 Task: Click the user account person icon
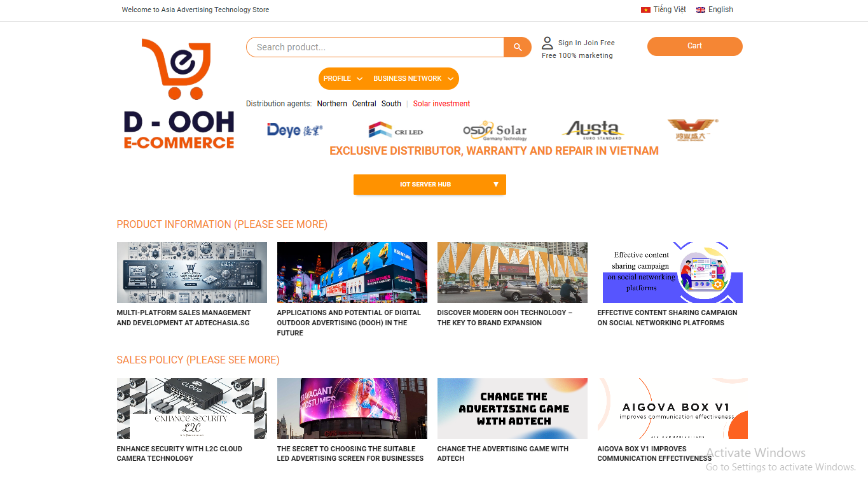point(548,43)
